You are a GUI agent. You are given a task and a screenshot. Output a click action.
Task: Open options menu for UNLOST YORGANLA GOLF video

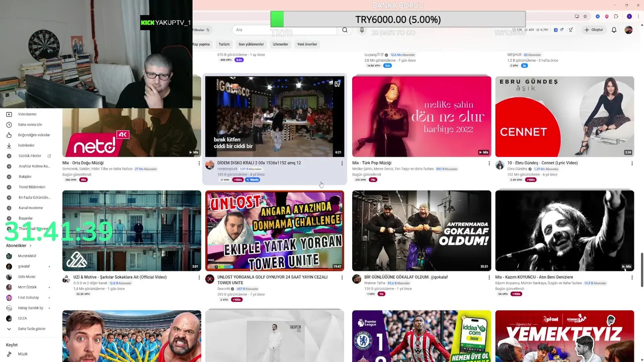pos(342,278)
